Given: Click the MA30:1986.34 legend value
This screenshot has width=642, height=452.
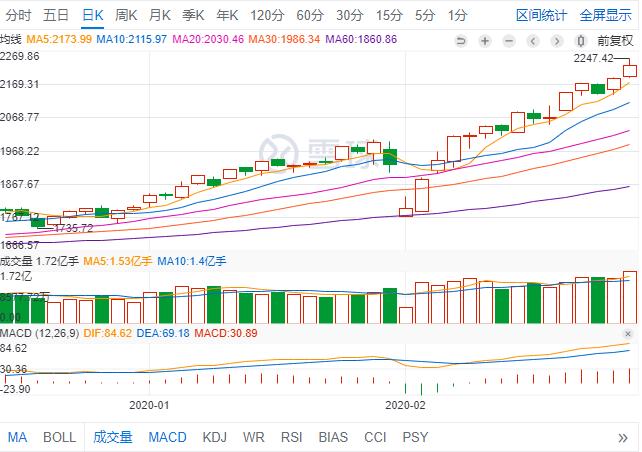Looking at the screenshot, I should pos(285,40).
